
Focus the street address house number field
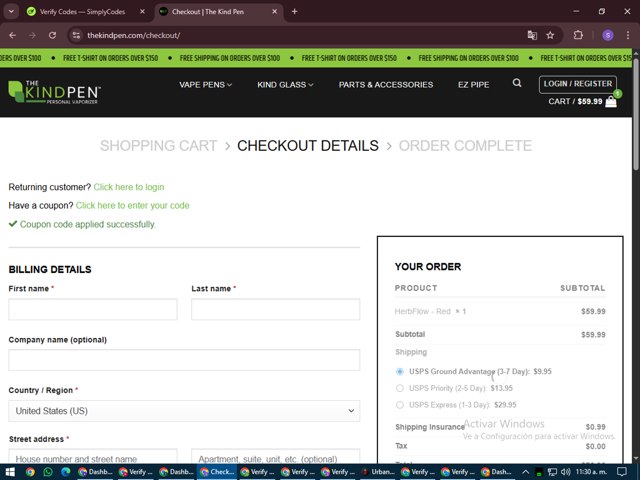click(x=93, y=457)
